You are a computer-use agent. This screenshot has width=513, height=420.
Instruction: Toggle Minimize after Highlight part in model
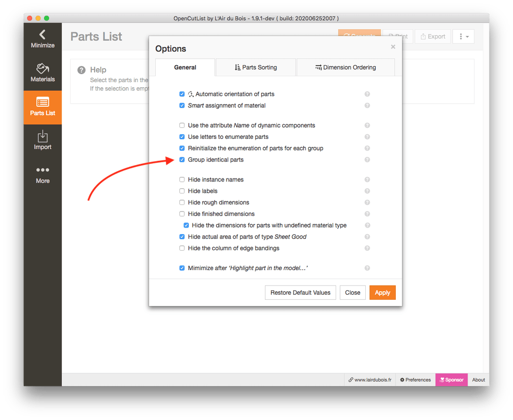(x=182, y=268)
